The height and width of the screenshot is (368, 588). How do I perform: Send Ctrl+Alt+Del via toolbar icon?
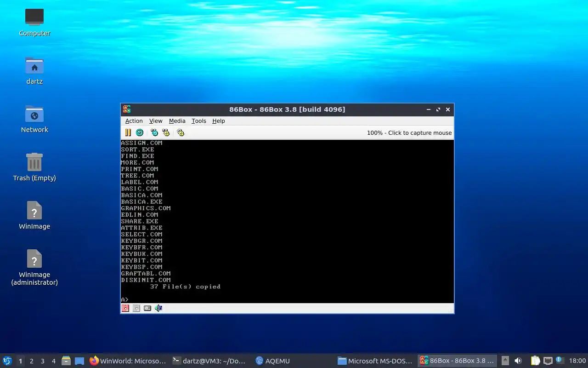click(x=154, y=132)
